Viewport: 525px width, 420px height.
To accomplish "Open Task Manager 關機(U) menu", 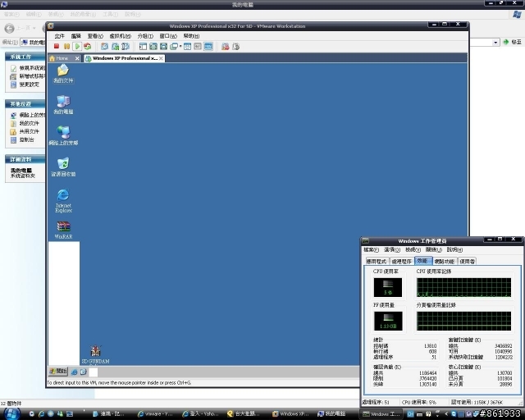I will (434, 250).
